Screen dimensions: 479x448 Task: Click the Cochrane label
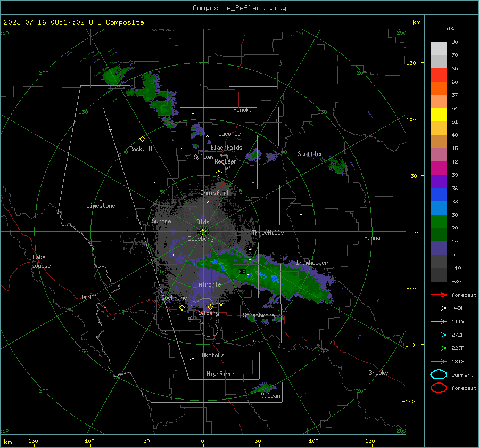pyautogui.click(x=174, y=298)
